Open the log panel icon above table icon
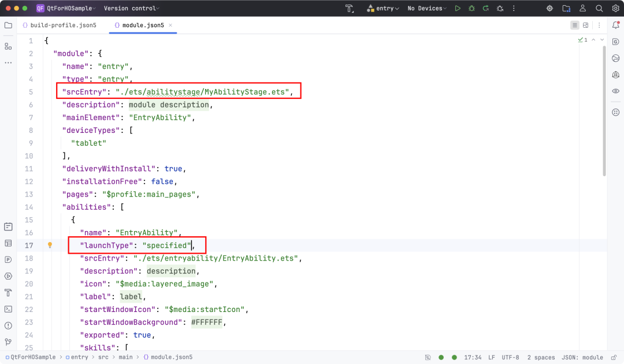624x364 pixels. pyautogui.click(x=8, y=226)
